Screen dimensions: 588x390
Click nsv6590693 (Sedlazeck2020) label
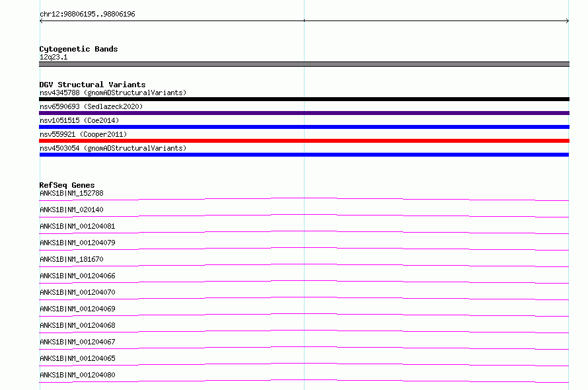(91, 106)
